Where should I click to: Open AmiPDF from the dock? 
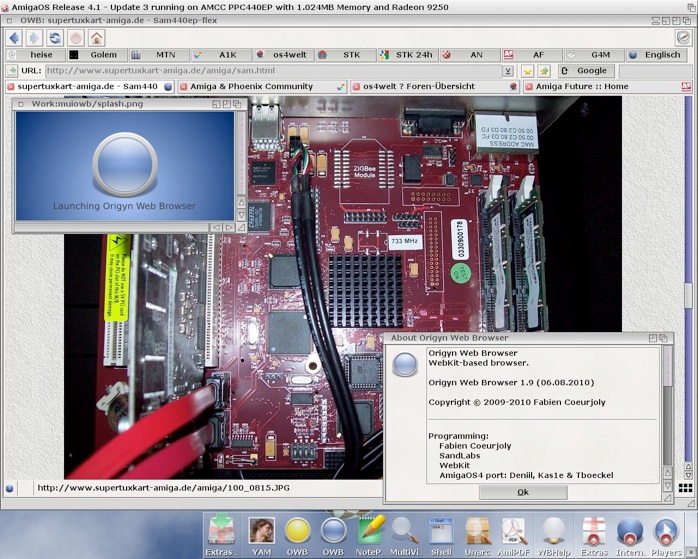coord(514,531)
